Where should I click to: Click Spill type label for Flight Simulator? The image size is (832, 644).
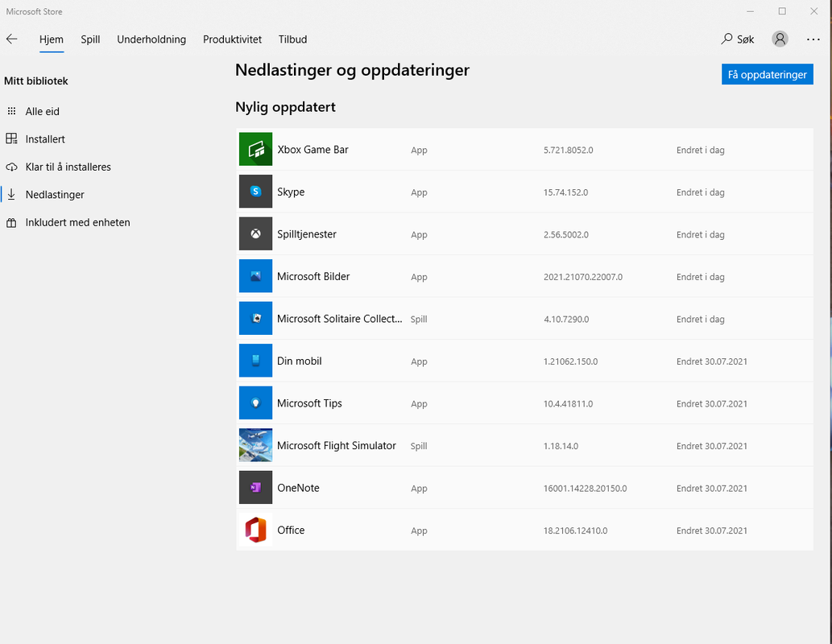tap(419, 446)
